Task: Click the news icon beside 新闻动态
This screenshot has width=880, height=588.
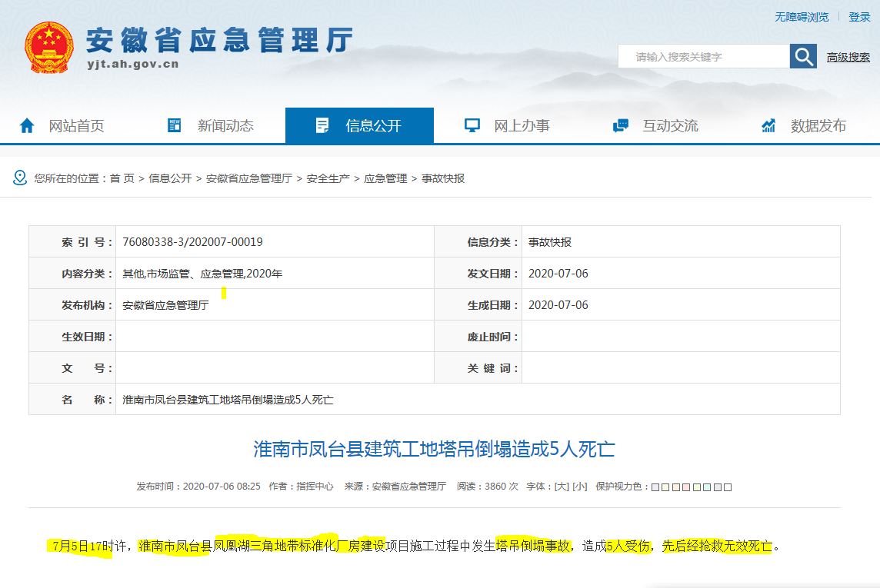Action: tap(175, 125)
